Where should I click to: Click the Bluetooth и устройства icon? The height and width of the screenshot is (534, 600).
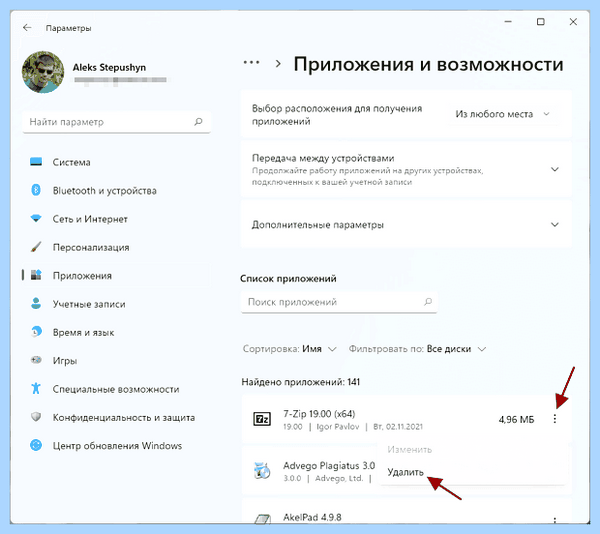(x=36, y=190)
